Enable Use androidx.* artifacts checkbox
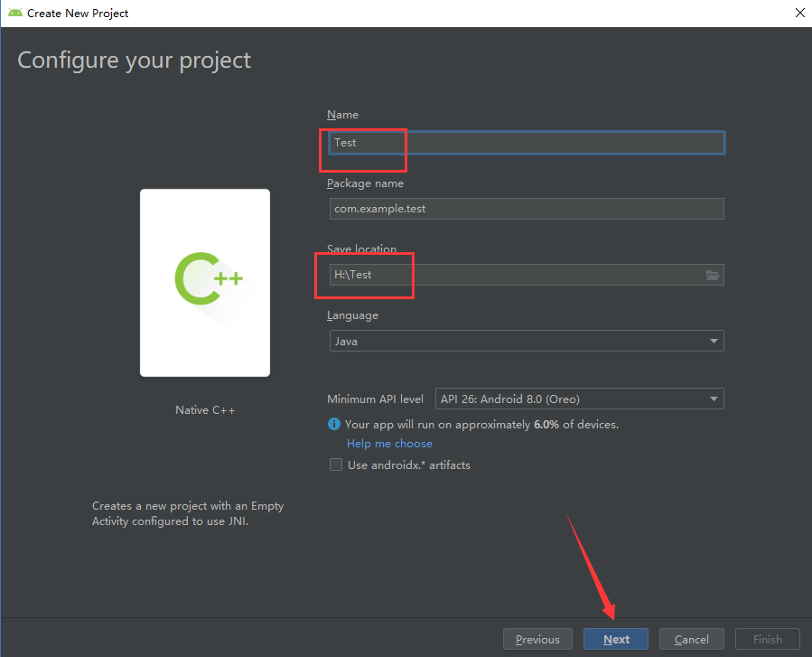812x657 pixels. point(336,465)
